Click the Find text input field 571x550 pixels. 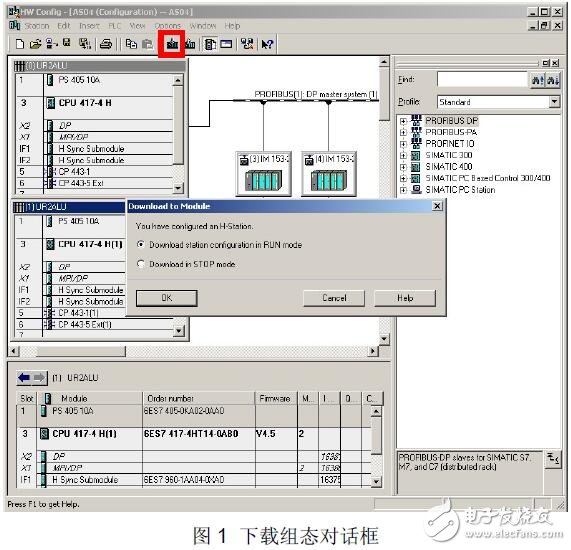tap(482, 79)
